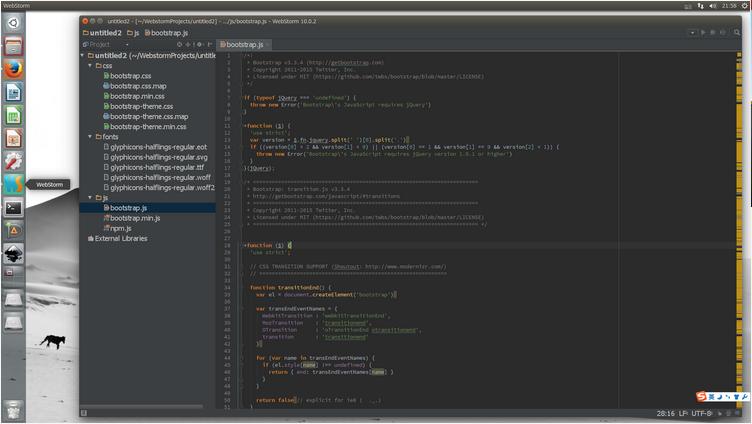Open the Trash at the dock bottom
Image resolution: width=752 pixels, height=424 pixels.
[x=13, y=410]
